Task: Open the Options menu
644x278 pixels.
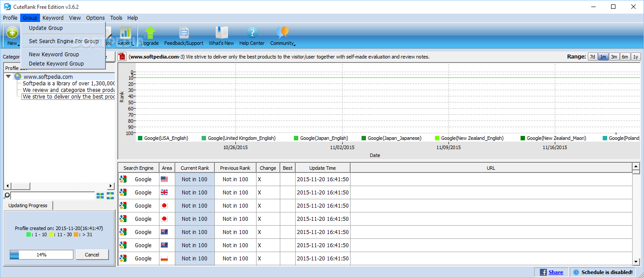Action: 95,18
